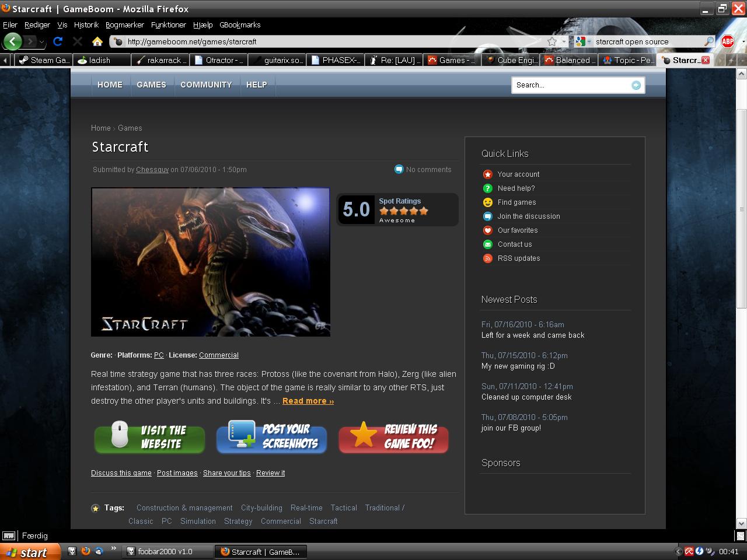Click the site search submit arrow
747x560 pixels.
click(636, 85)
